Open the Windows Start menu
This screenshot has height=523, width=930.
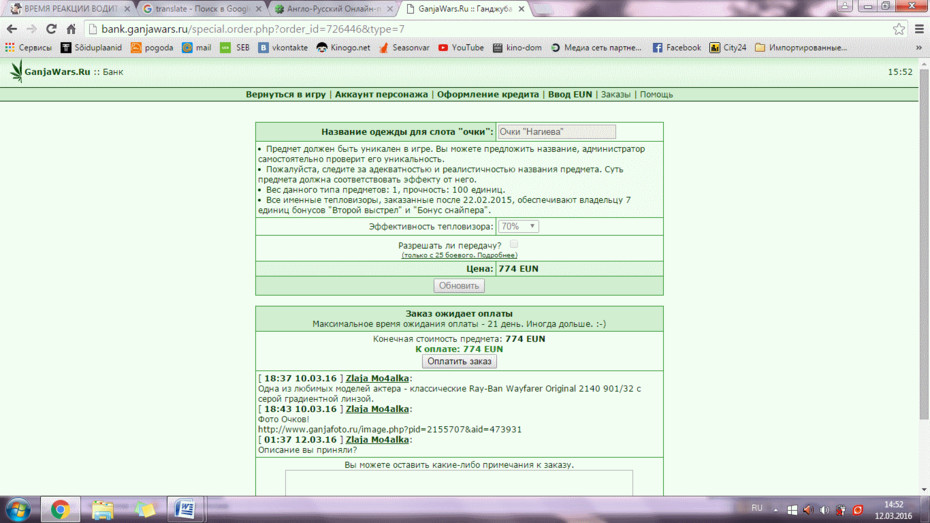tap(18, 509)
